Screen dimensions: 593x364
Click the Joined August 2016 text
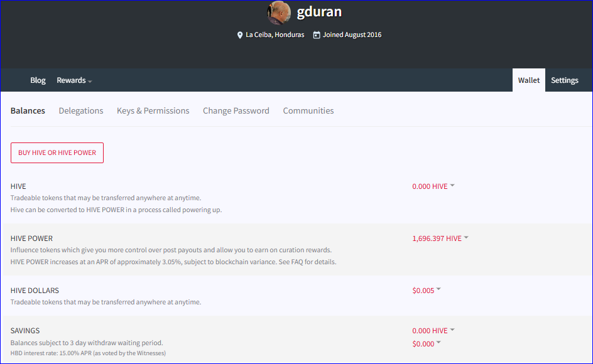[x=352, y=35]
